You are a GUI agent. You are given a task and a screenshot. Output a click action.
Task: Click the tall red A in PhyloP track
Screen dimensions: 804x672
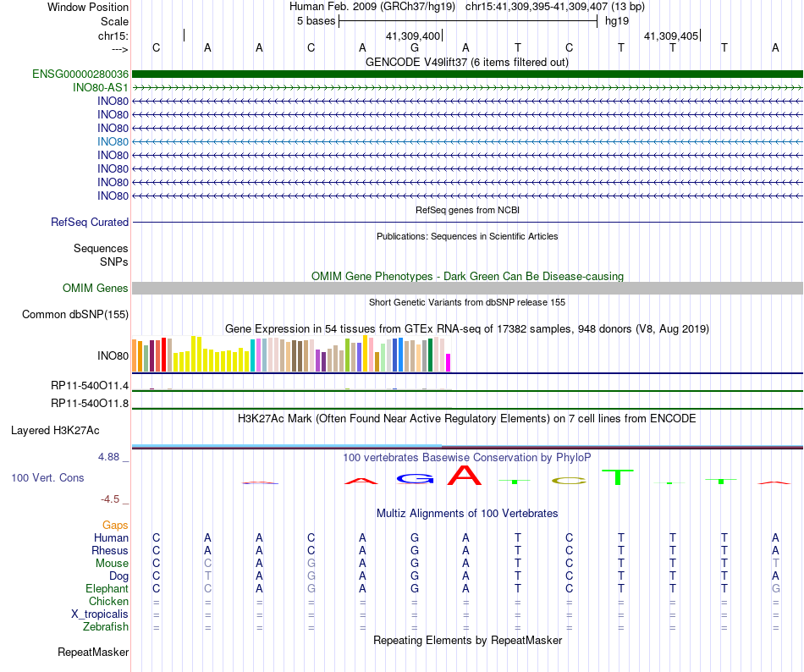465,475
